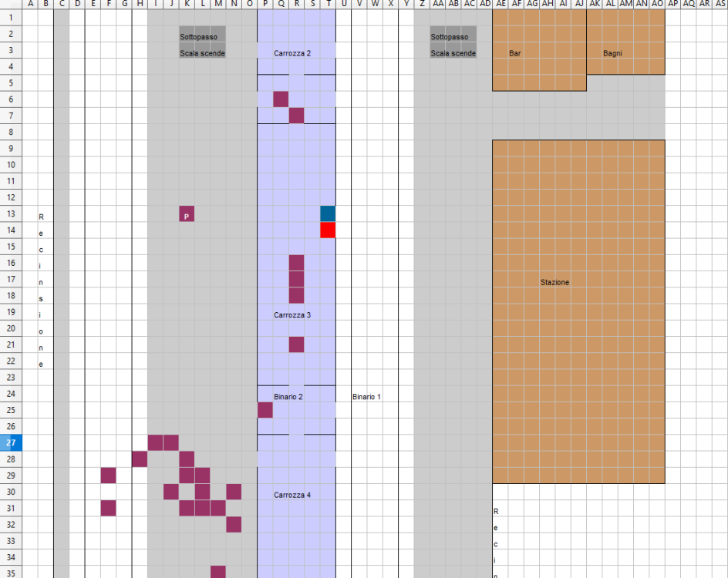Image resolution: width=728 pixels, height=578 pixels.
Task: Click the Scala scende cell near column AA
Action: [453, 53]
